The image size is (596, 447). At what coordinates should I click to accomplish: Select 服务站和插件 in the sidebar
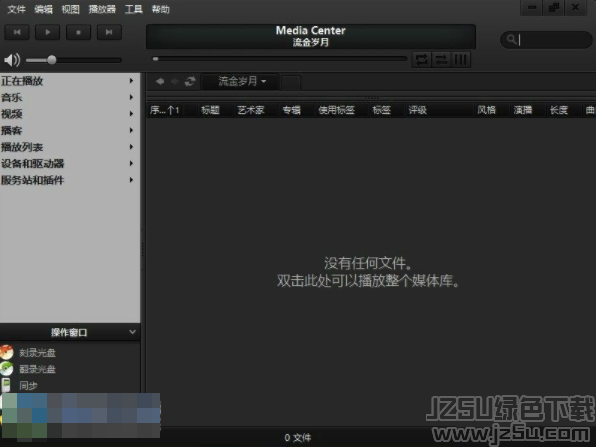point(32,180)
